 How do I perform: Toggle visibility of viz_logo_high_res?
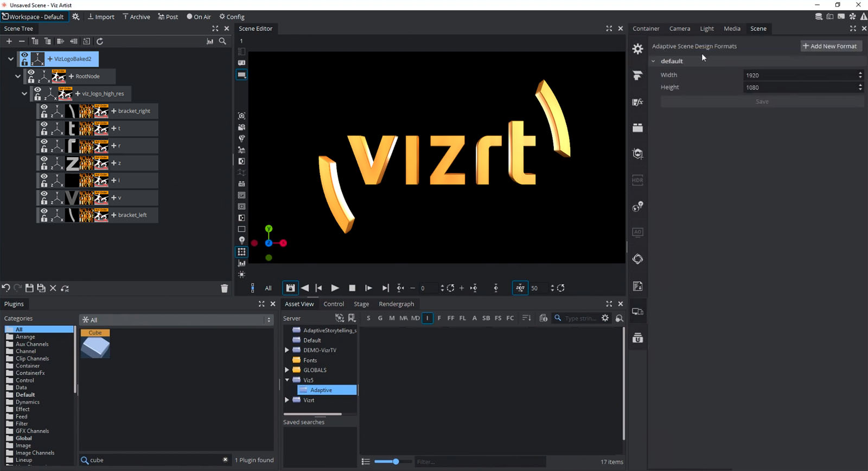tap(37, 90)
